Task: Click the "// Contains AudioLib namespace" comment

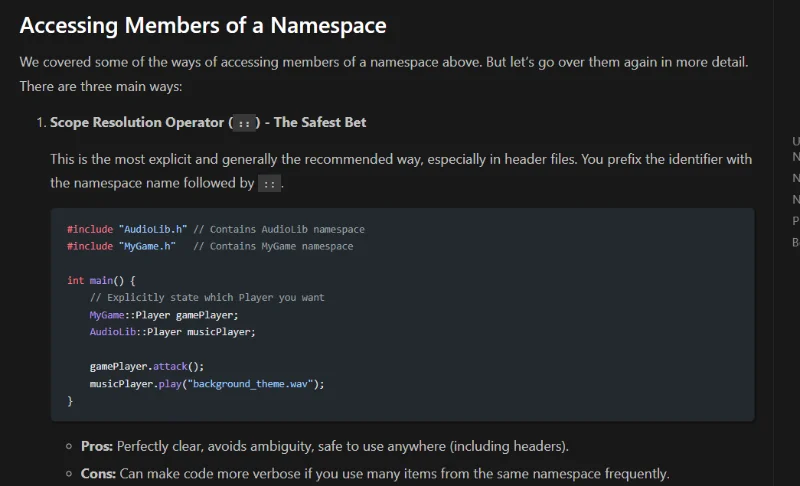Action: tap(279, 229)
